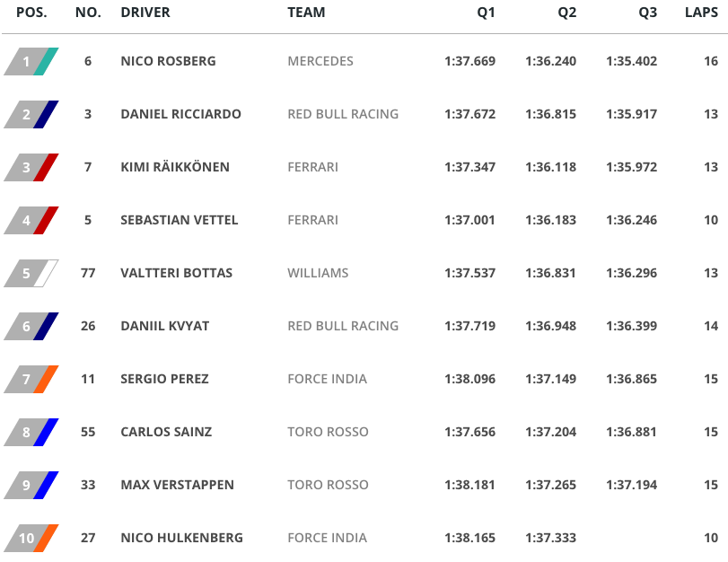Click the TEAM column header

(x=306, y=13)
